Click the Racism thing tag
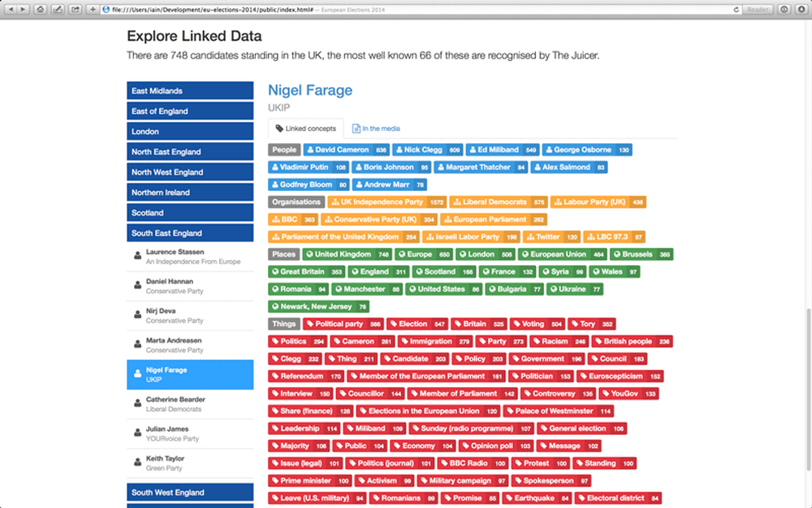The height and width of the screenshot is (508, 812). [559, 341]
